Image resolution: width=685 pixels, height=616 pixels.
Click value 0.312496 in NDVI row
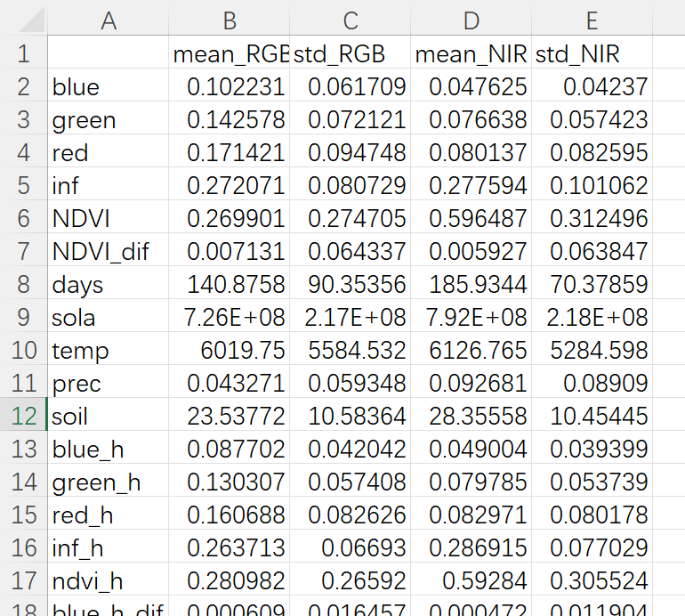592,218
